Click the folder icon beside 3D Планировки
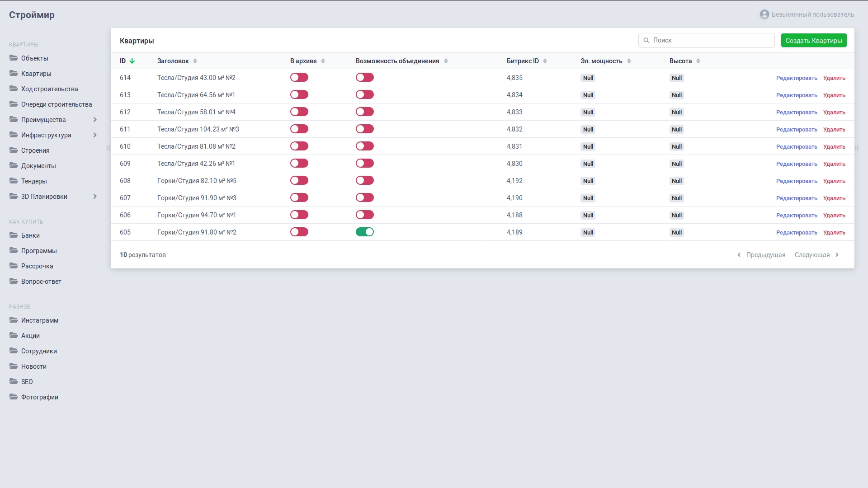Screen dimensions: 868x488 pos(14,196)
